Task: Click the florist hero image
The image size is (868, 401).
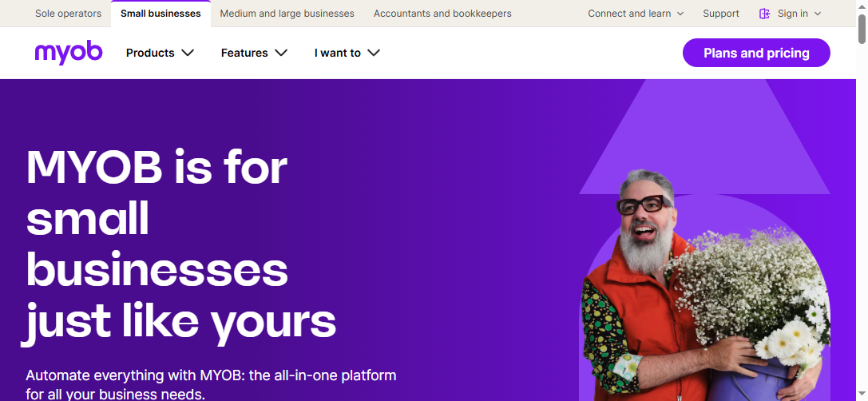Action: pos(704,285)
